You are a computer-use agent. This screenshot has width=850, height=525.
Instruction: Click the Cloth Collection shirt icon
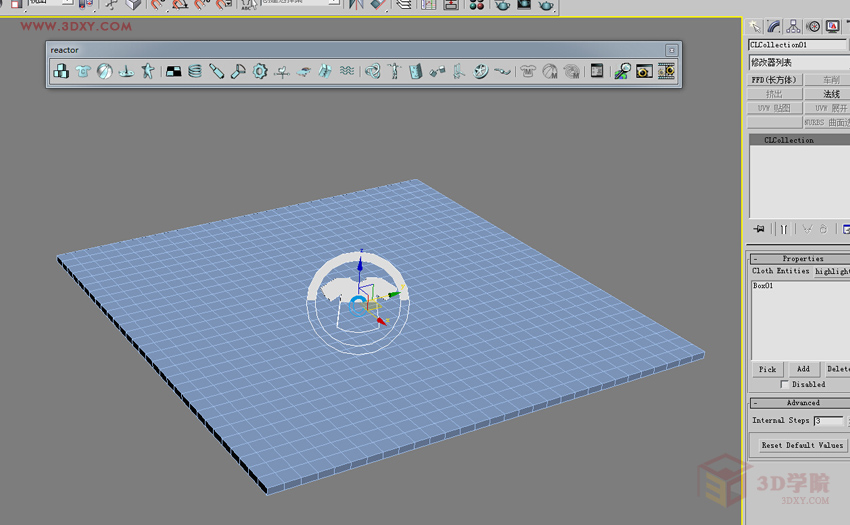point(83,71)
